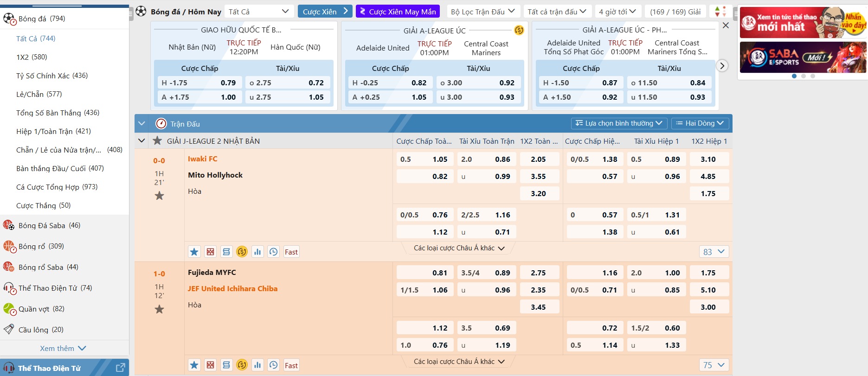The width and height of the screenshot is (868, 376).
Task: Open statistics chart icon for Iwaki FC match
Action: (258, 252)
